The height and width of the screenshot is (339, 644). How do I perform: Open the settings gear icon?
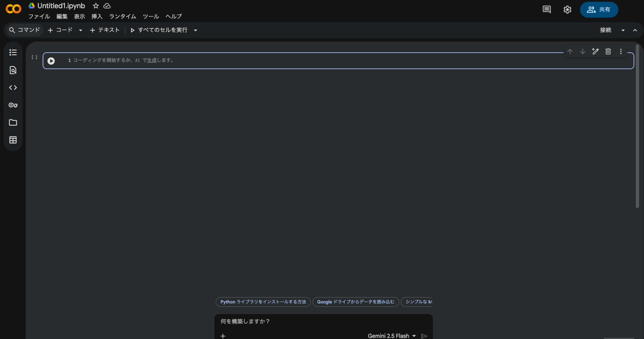click(567, 10)
